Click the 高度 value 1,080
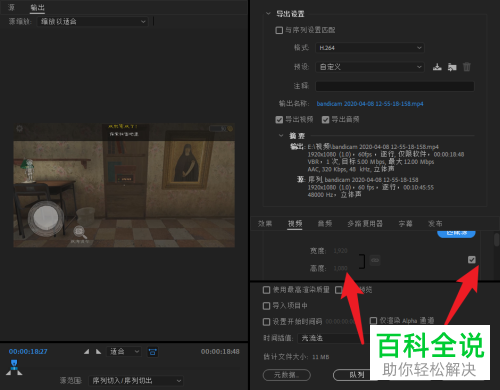The width and height of the screenshot is (500, 390). point(340,268)
